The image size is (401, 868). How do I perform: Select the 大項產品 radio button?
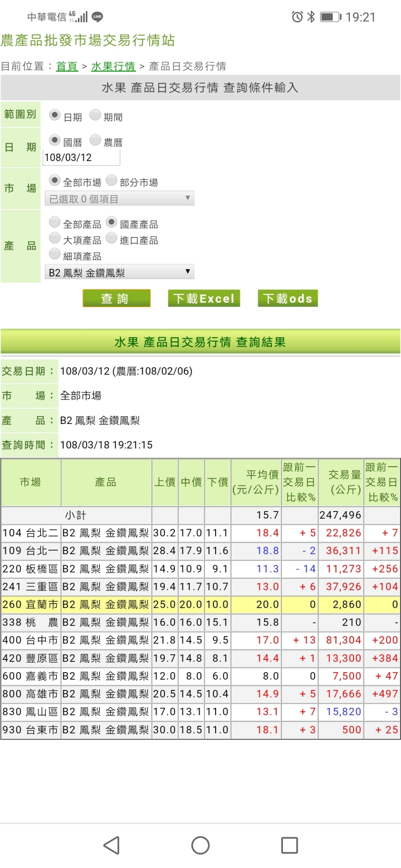coord(55,238)
